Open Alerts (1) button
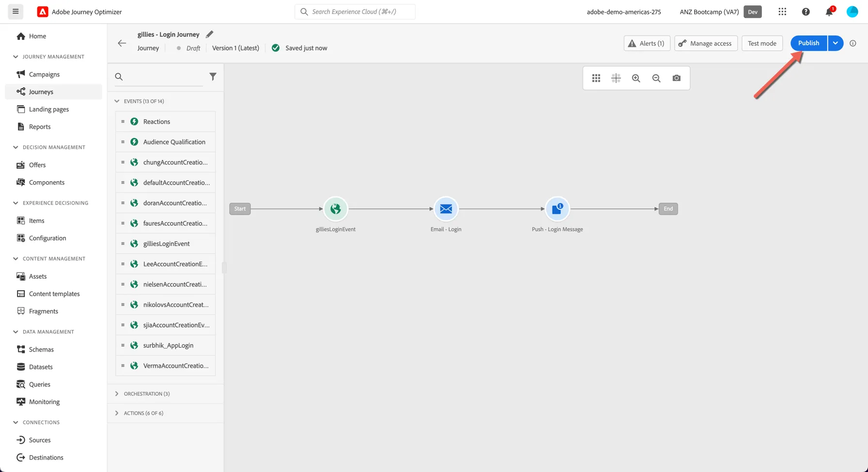This screenshot has width=868, height=472. pyautogui.click(x=647, y=43)
